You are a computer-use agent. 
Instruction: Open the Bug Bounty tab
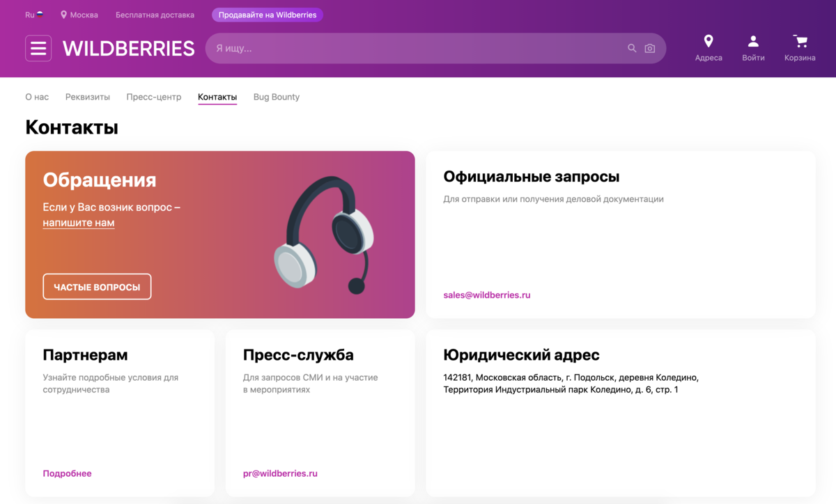pyautogui.click(x=277, y=97)
